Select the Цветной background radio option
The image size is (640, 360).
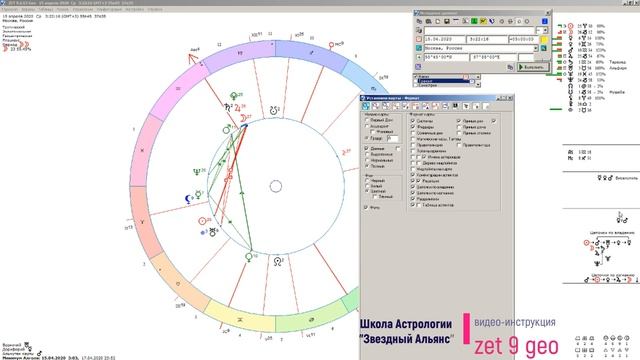[x=367, y=191]
